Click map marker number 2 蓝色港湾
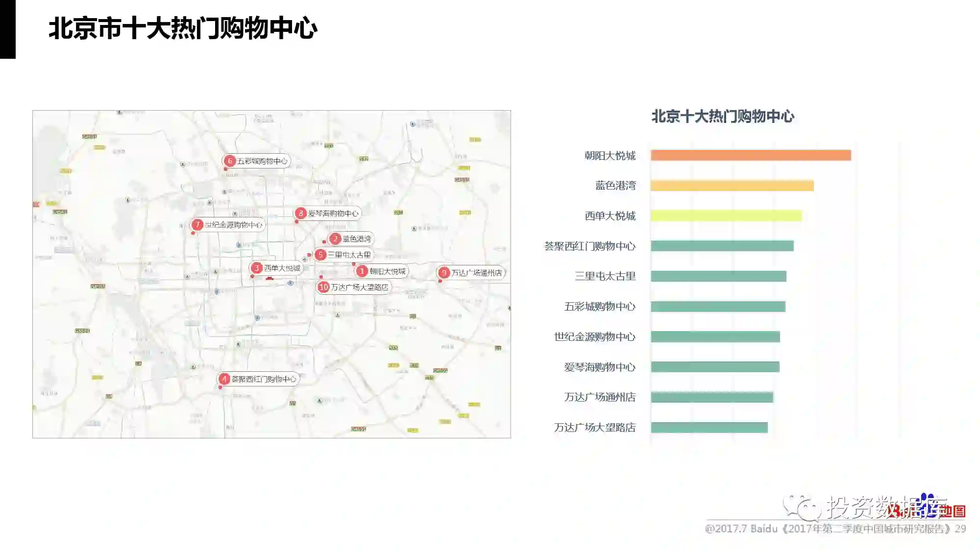Screen dimensions: 980x551 tap(335, 239)
